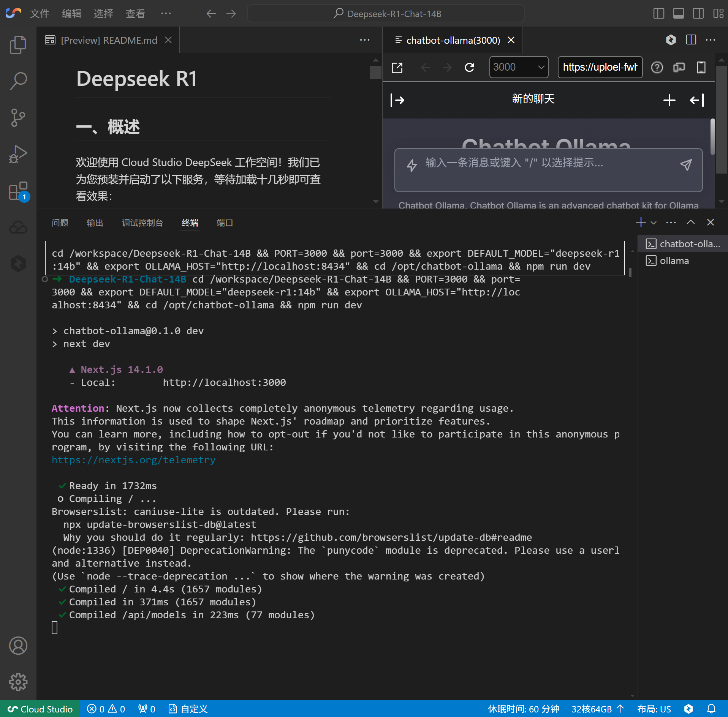Click the multi-device preview icon
728x717 pixels.
(679, 68)
